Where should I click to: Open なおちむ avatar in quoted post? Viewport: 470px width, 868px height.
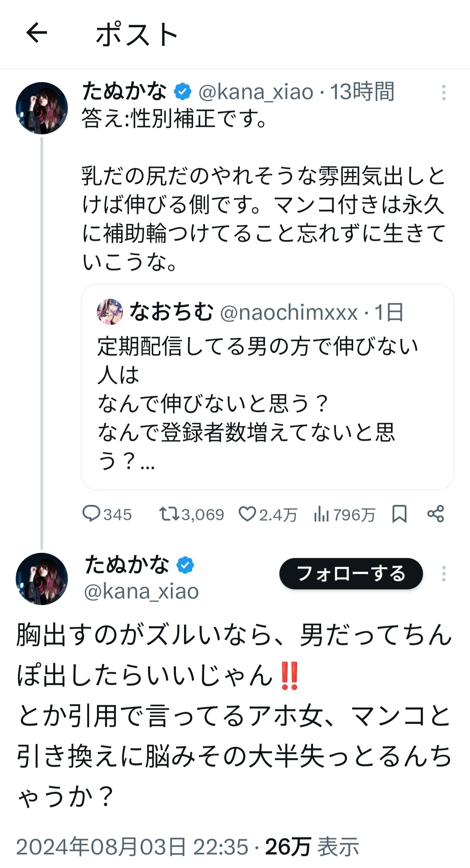(110, 312)
